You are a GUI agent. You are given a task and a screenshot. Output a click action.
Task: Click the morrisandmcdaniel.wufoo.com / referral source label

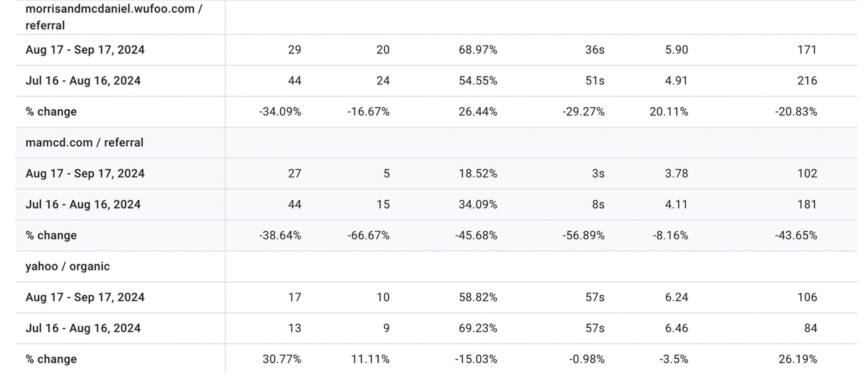(x=114, y=17)
